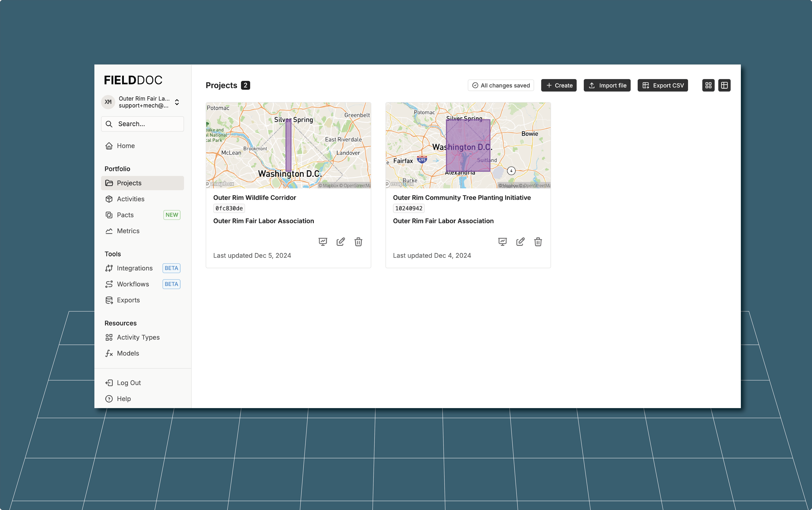Image resolution: width=812 pixels, height=510 pixels.
Task: Click the Activities cube icon
Action: pos(109,199)
